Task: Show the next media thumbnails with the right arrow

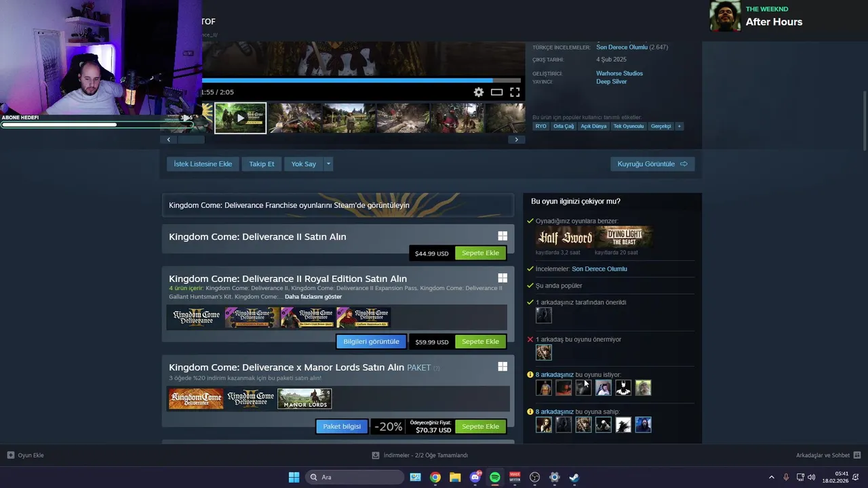Action: pos(516,140)
